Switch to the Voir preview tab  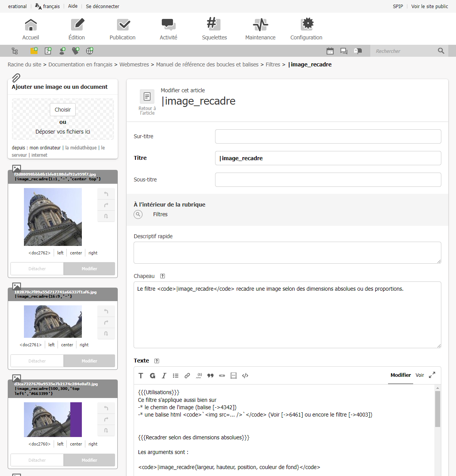(420, 375)
